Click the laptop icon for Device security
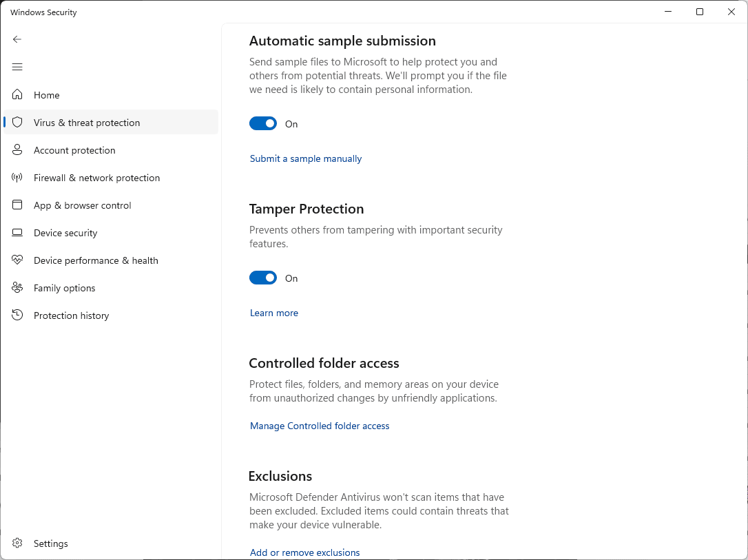Image resolution: width=748 pixels, height=560 pixels. pos(17,232)
